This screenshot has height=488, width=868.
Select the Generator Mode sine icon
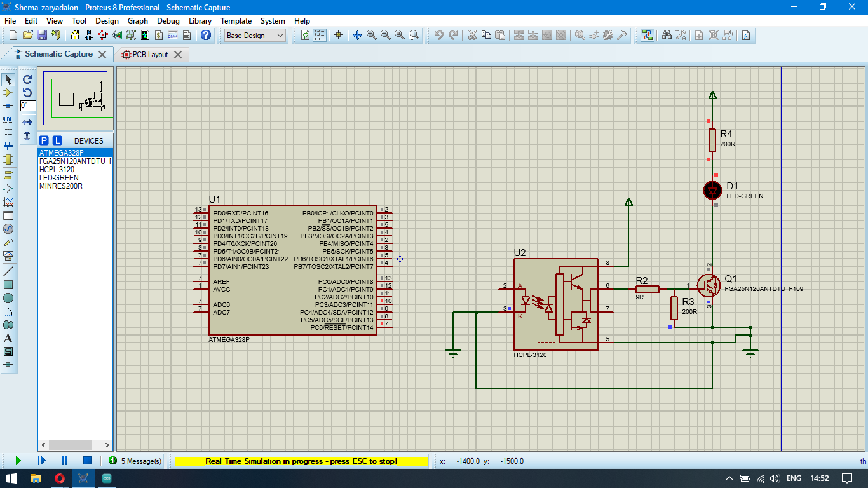[8, 229]
